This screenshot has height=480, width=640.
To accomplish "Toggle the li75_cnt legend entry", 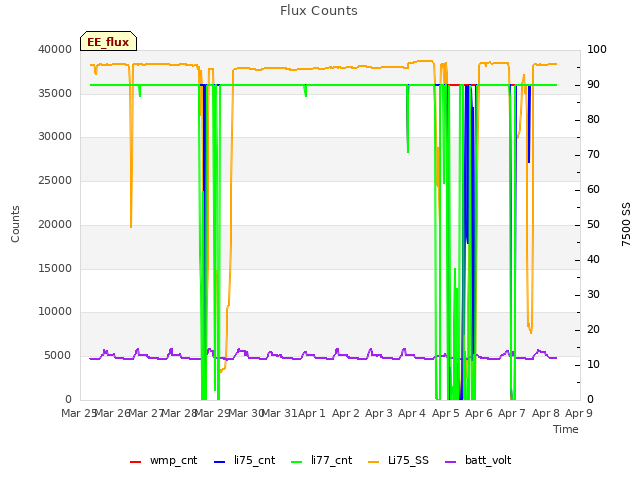I will tap(244, 461).
